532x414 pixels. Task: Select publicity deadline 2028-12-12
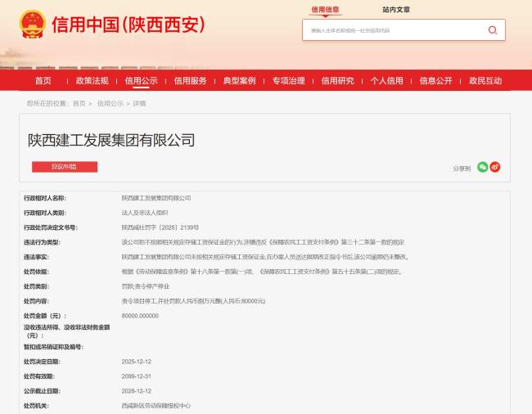(137, 391)
